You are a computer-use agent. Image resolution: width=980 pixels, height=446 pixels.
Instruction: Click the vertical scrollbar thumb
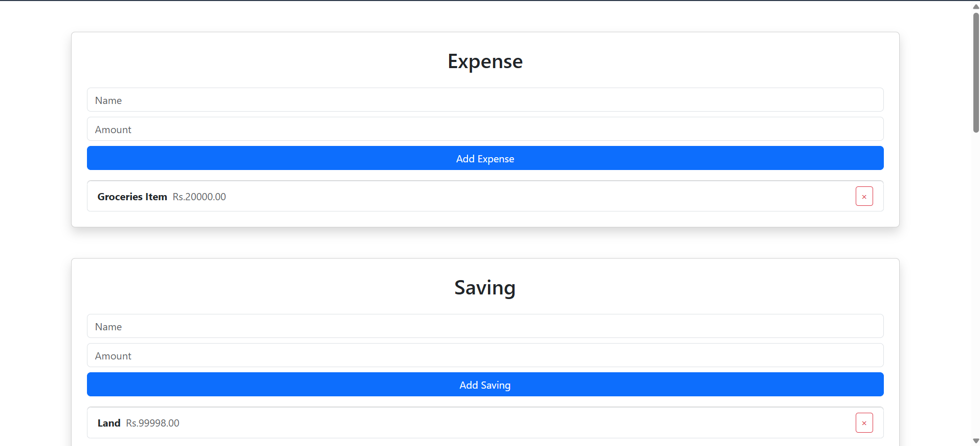975,72
